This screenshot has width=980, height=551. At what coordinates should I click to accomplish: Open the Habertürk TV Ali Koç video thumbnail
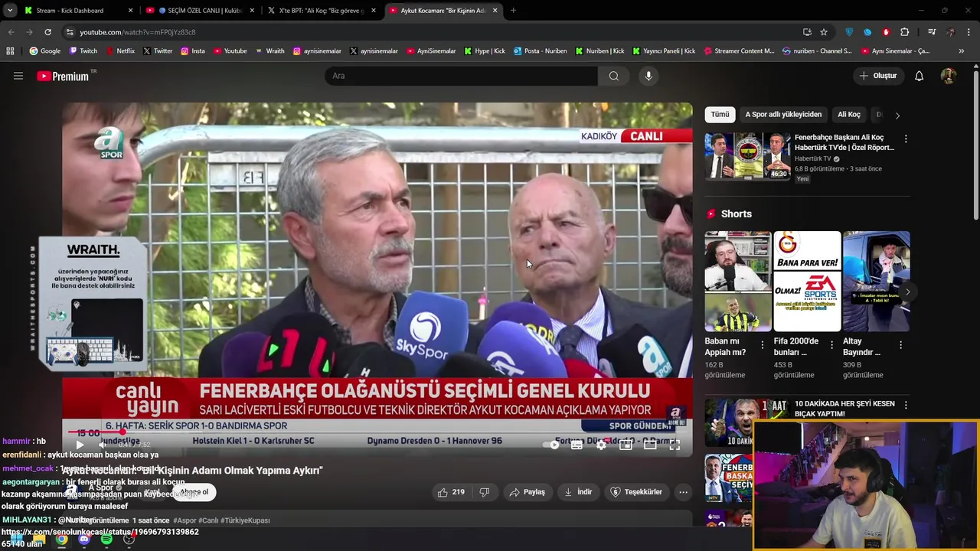click(x=748, y=156)
